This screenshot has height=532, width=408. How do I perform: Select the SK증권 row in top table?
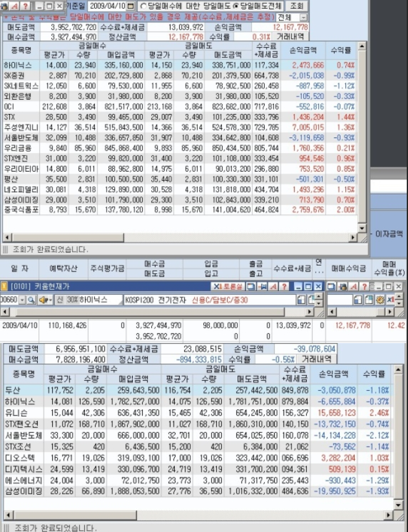(180, 76)
